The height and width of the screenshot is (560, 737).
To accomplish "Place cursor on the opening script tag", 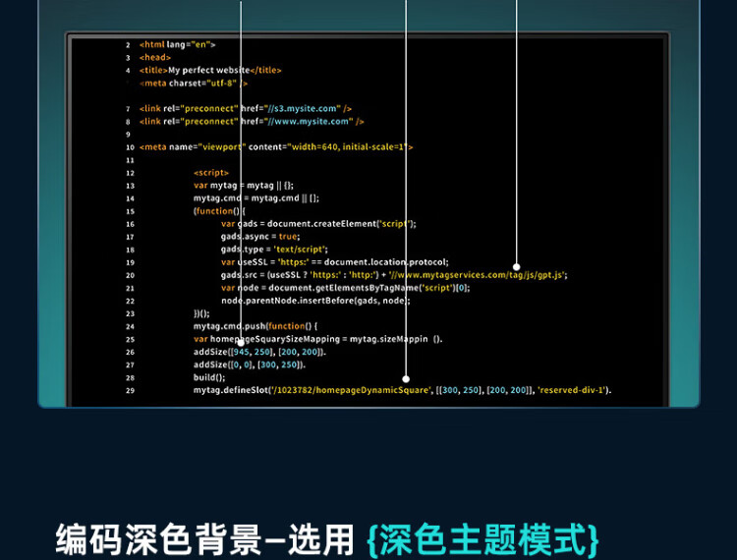I will 211,173.
